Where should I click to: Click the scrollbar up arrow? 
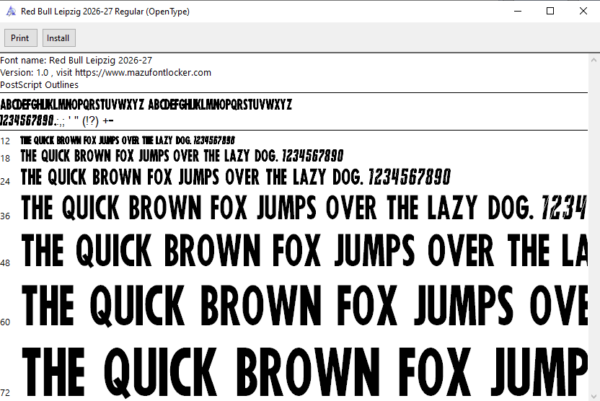[593, 60]
